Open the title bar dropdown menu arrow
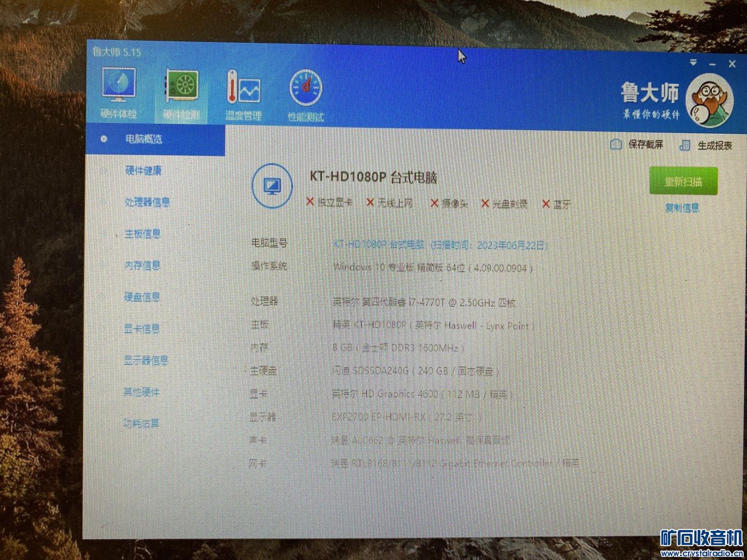747x560 pixels. coord(694,63)
